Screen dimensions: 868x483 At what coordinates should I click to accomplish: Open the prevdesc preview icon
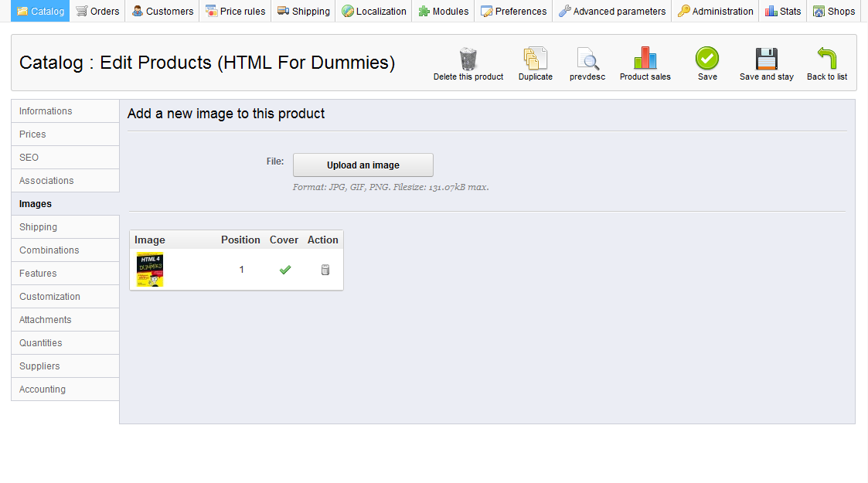[x=587, y=60]
